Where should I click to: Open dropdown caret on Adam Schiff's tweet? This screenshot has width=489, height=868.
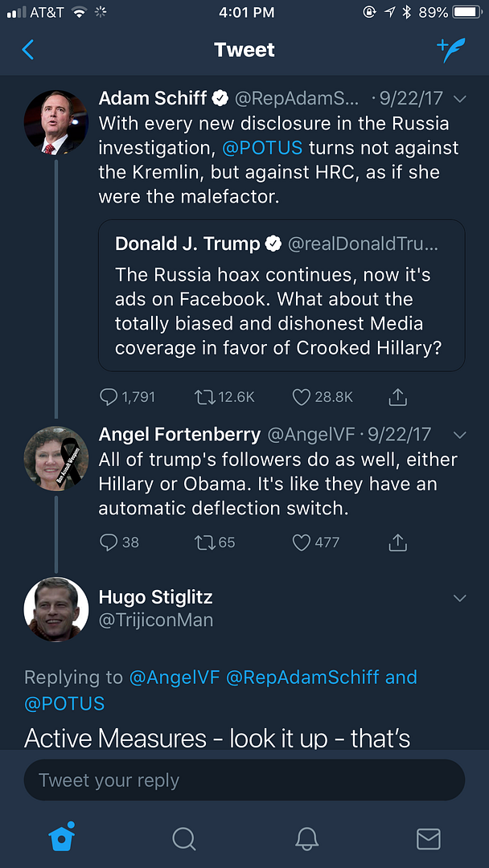[460, 99]
